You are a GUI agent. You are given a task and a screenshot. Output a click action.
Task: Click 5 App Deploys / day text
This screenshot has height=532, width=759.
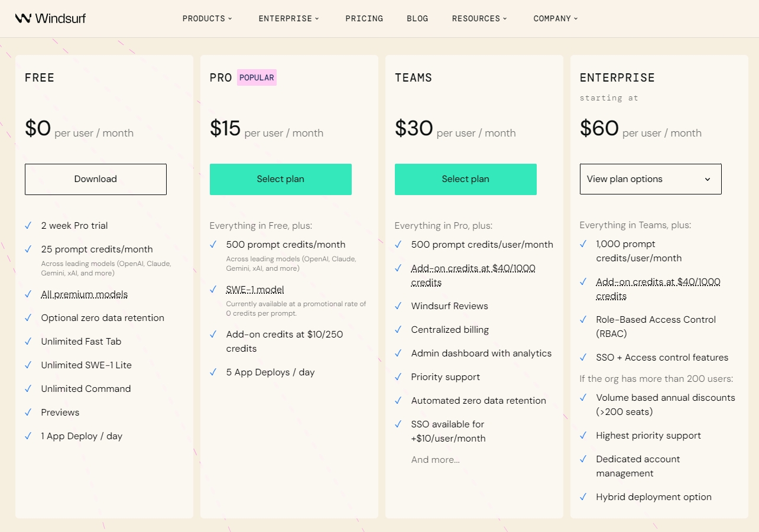click(270, 372)
